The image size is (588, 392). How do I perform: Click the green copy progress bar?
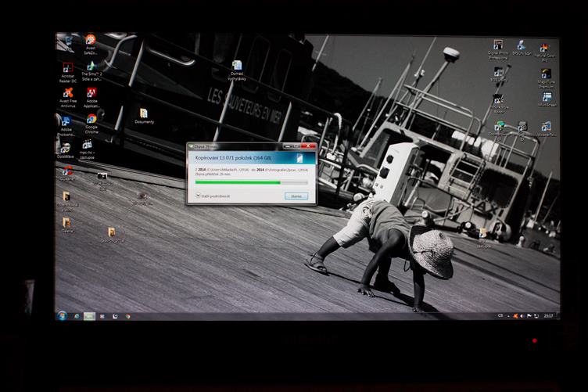251,182
